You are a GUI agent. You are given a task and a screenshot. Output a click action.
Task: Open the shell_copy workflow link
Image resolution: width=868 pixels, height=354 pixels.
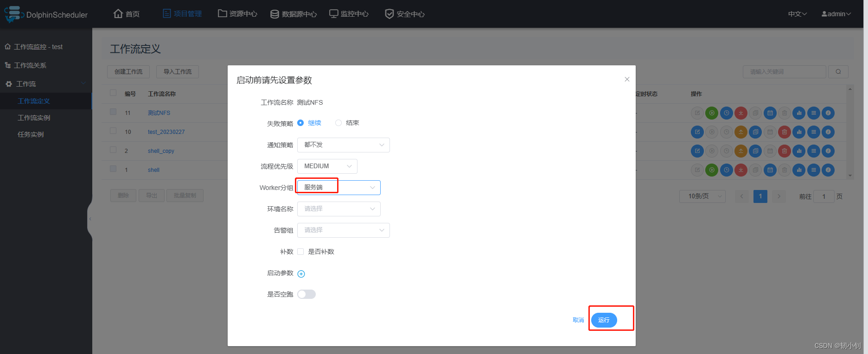161,151
